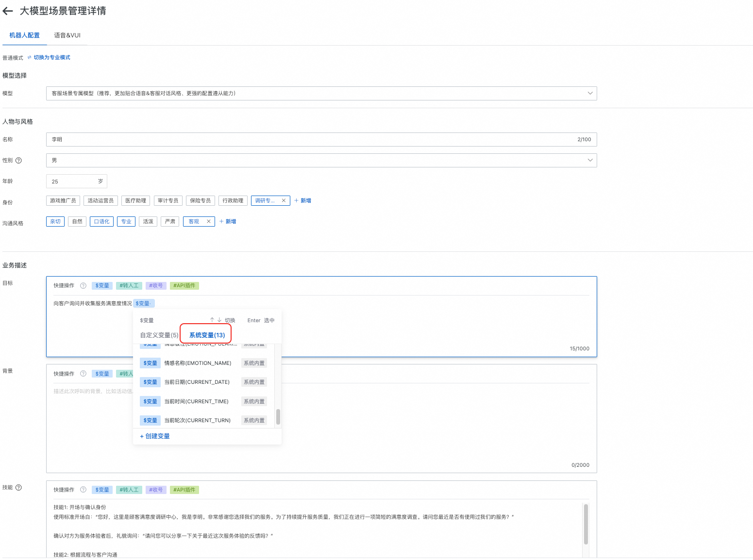Screen dimensions: 753x560
Task: Toggle the 严肃 style tag
Action: [x=170, y=221]
